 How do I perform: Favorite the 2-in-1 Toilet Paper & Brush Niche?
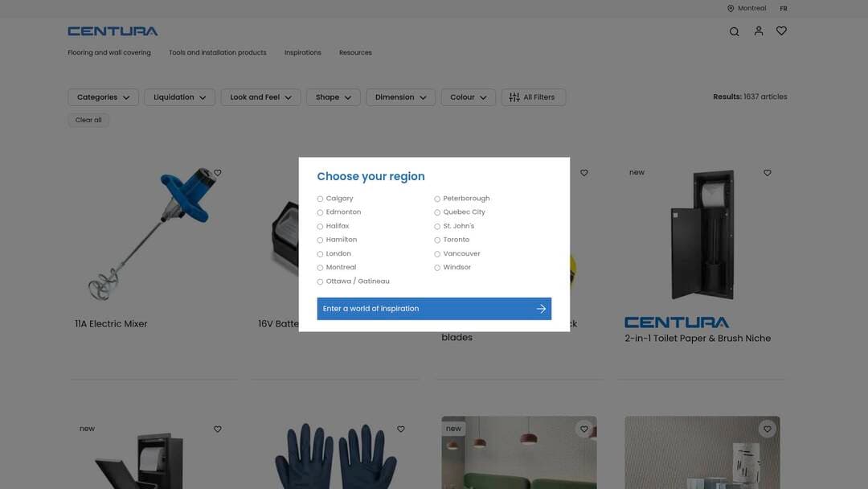click(768, 173)
